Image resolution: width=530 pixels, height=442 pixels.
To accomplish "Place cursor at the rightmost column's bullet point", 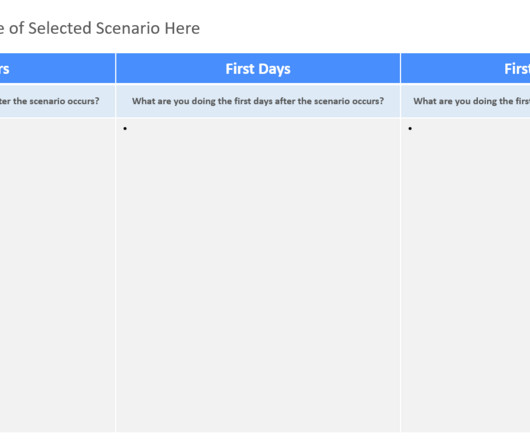I will 410,128.
